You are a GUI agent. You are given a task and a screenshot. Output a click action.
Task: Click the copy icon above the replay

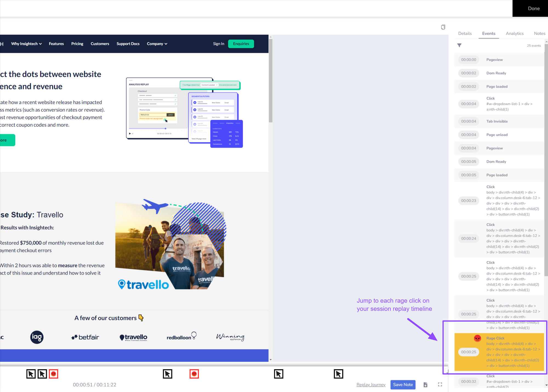coord(443,27)
